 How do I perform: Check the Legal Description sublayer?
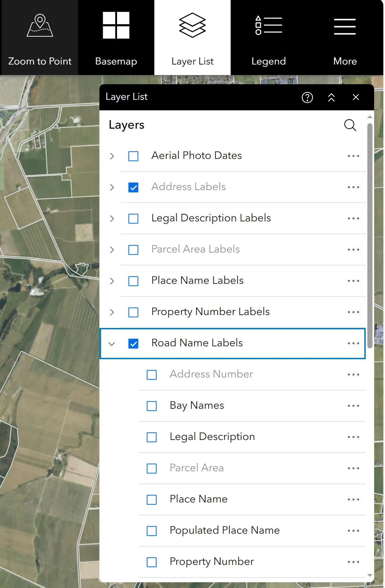pos(152,437)
